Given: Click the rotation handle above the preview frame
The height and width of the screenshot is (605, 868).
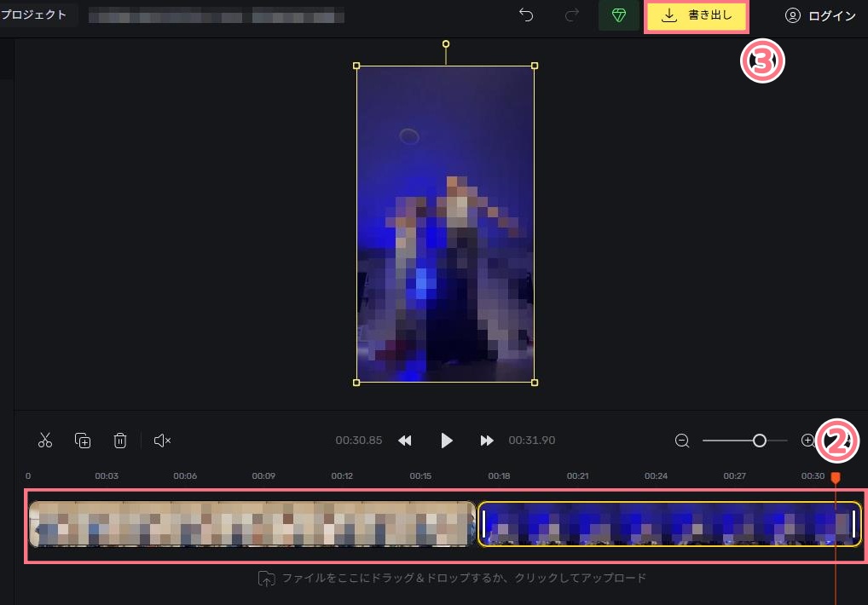Looking at the screenshot, I should (x=445, y=43).
